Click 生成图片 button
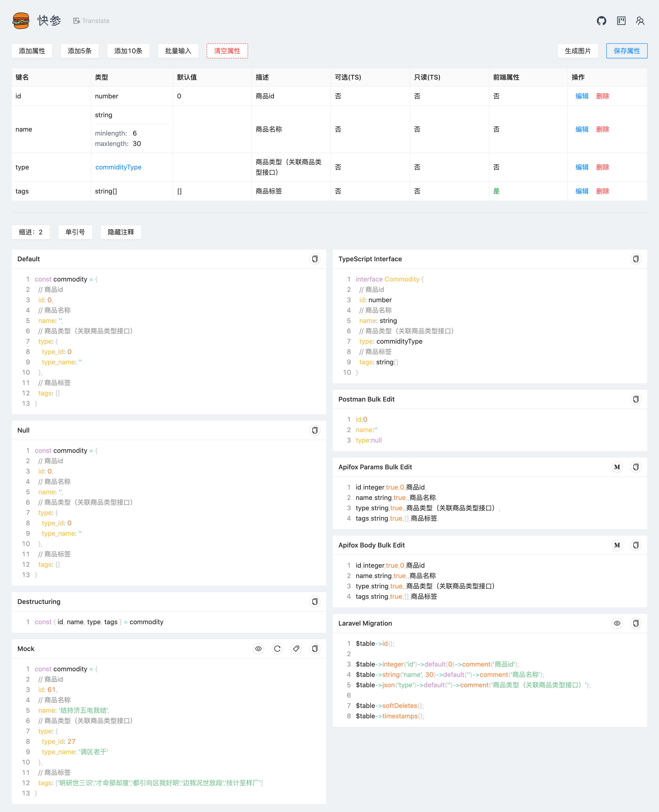Screen dimensions: 659x812 pyautogui.click(x=578, y=51)
